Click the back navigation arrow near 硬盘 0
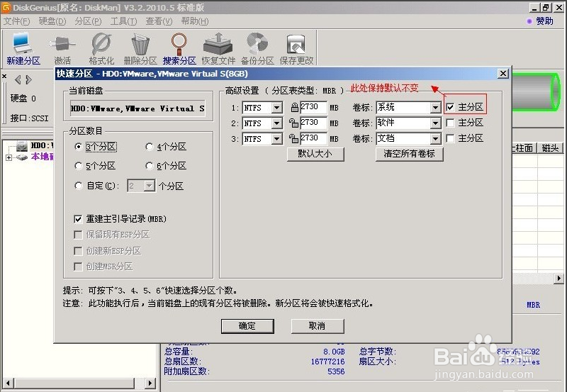 (x=18, y=79)
